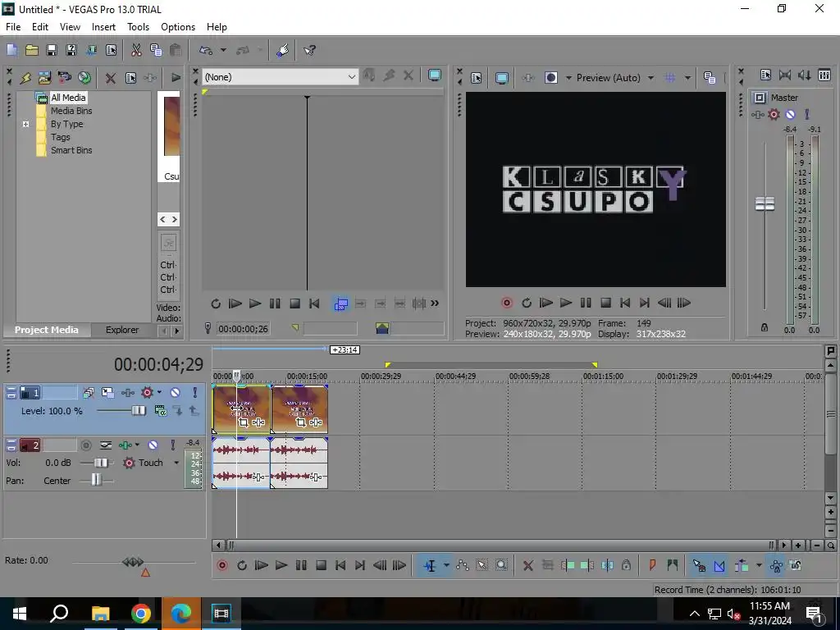Select the second video clip on track 1
The width and height of the screenshot is (840, 630).
click(299, 409)
